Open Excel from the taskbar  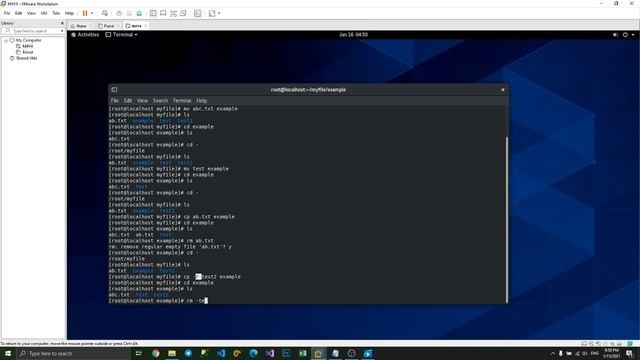tap(302, 353)
